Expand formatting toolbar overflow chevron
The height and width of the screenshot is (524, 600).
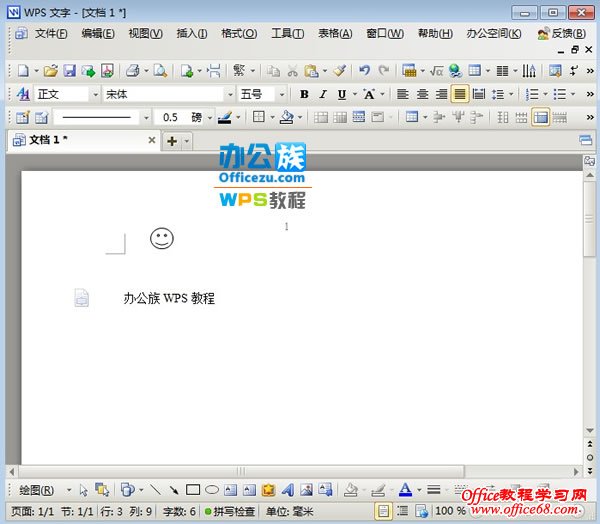590,94
